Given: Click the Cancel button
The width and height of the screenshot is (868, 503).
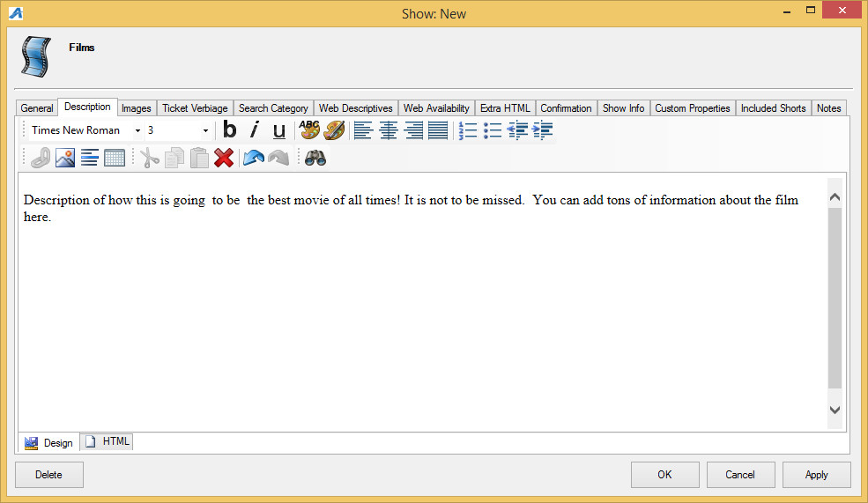Looking at the screenshot, I should point(740,475).
